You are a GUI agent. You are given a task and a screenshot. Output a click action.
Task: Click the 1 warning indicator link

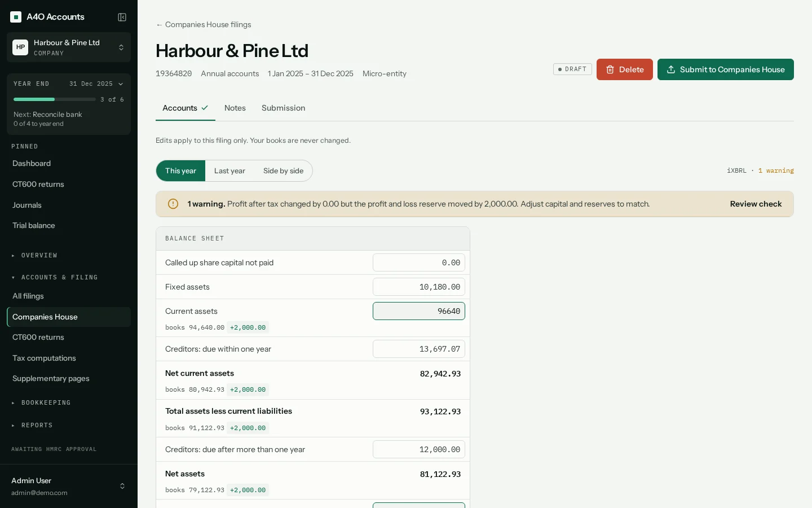tap(776, 170)
